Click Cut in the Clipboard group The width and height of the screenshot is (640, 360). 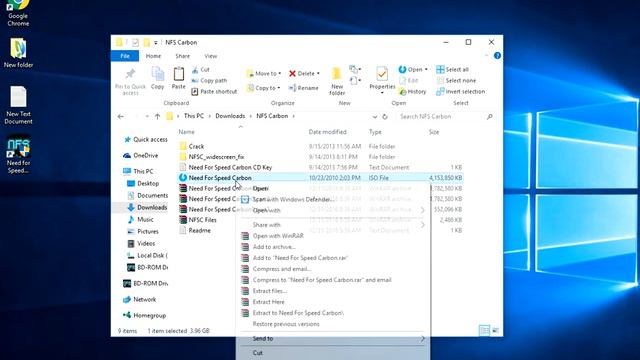(200, 70)
